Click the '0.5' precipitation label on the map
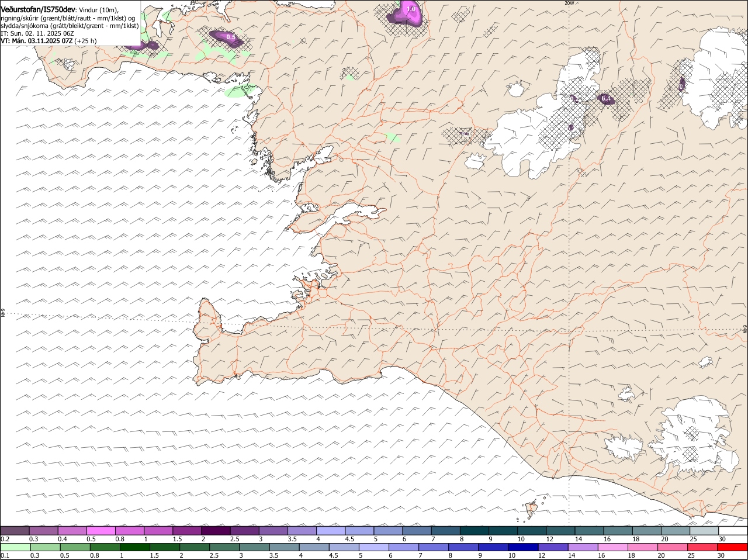Image resolution: width=748 pixels, height=560 pixels. [x=231, y=37]
